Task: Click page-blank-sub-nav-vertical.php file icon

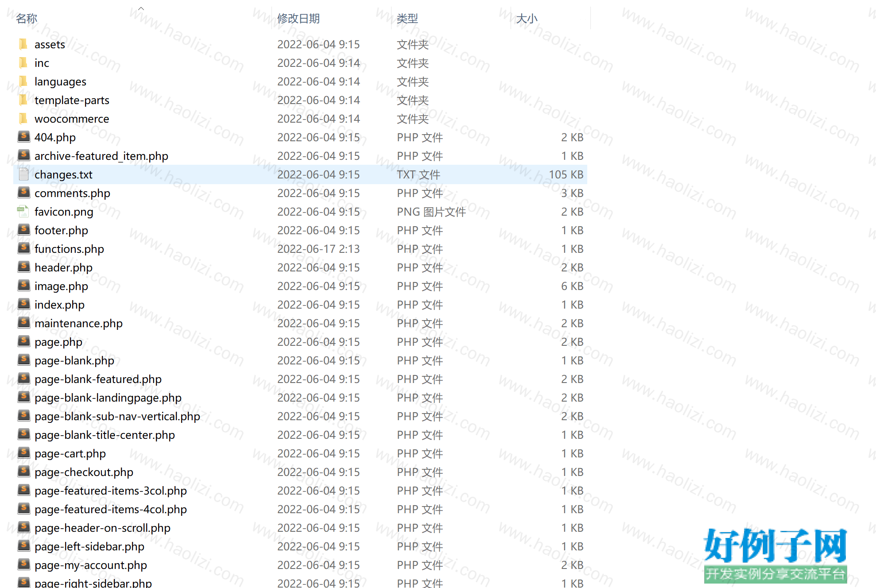Action: click(x=23, y=416)
